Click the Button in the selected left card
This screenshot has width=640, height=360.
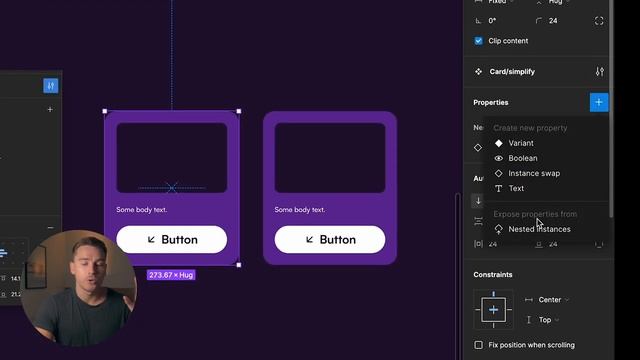171,240
